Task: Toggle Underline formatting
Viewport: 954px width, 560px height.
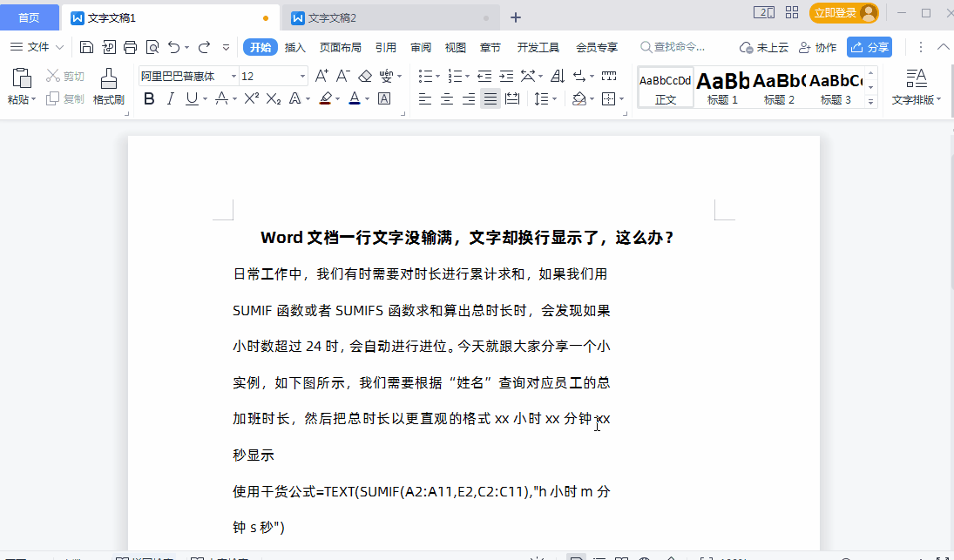Action: point(192,98)
